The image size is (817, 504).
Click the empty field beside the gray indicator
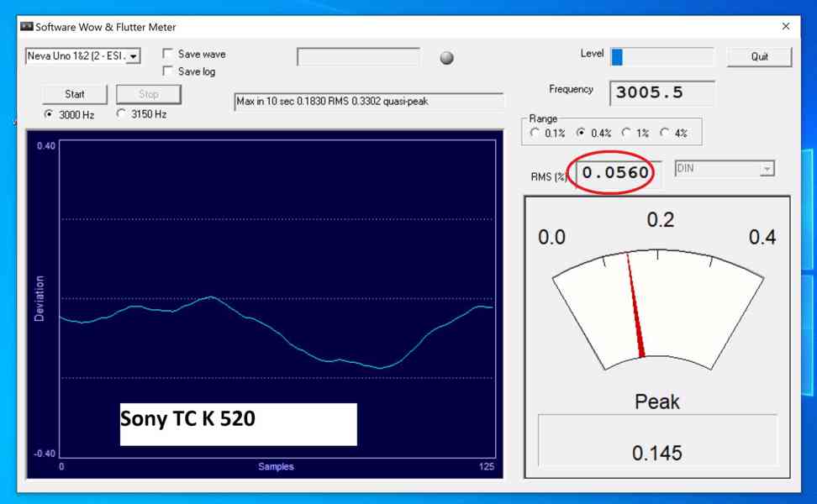tap(358, 56)
